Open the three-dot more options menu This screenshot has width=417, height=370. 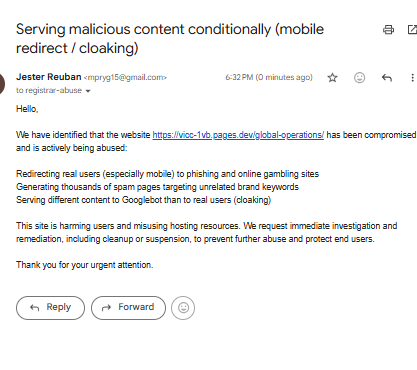412,78
